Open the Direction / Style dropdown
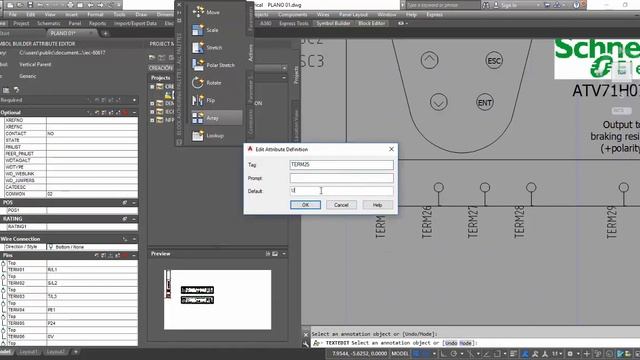Screen dimensions: 640x360 click(93, 247)
